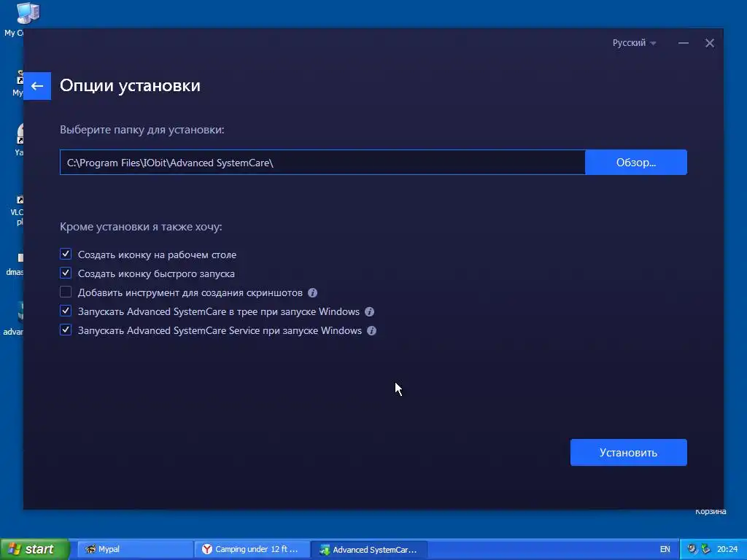
Task: Click the Выберите папку для установки label
Action: pyautogui.click(x=142, y=130)
